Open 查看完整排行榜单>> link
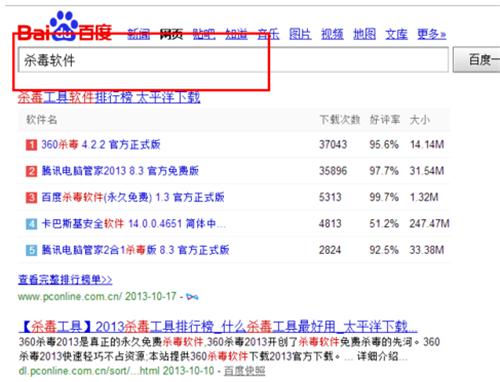Image resolution: width=500 pixels, height=382 pixels. (x=65, y=279)
